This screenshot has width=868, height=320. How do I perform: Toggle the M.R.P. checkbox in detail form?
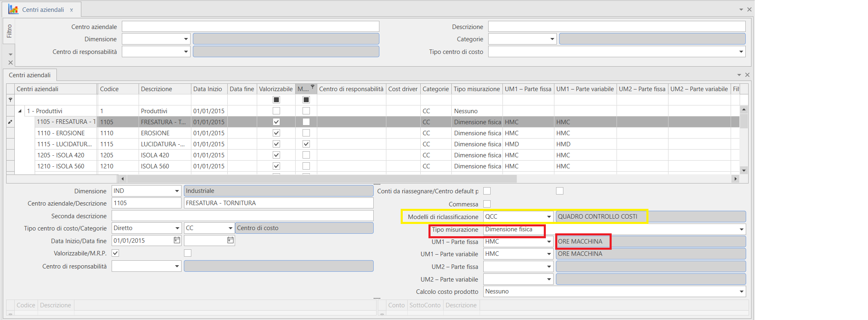click(188, 253)
